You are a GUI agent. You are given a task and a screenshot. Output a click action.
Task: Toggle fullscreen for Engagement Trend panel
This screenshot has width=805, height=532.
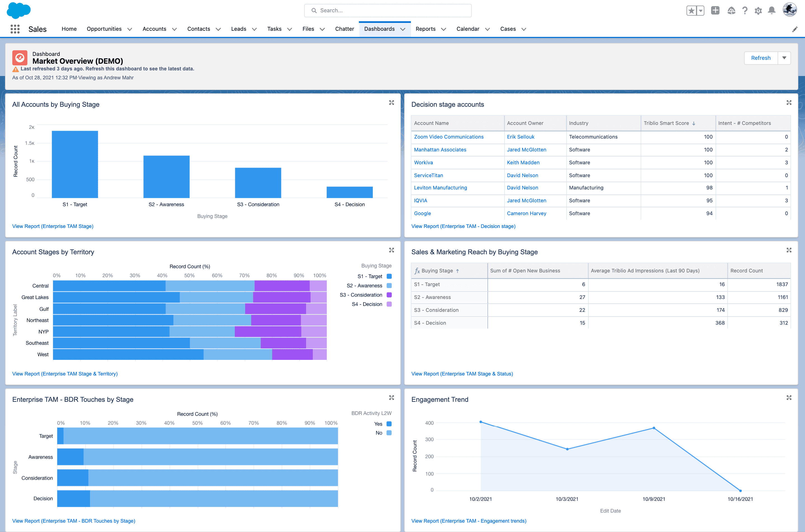coord(789,398)
